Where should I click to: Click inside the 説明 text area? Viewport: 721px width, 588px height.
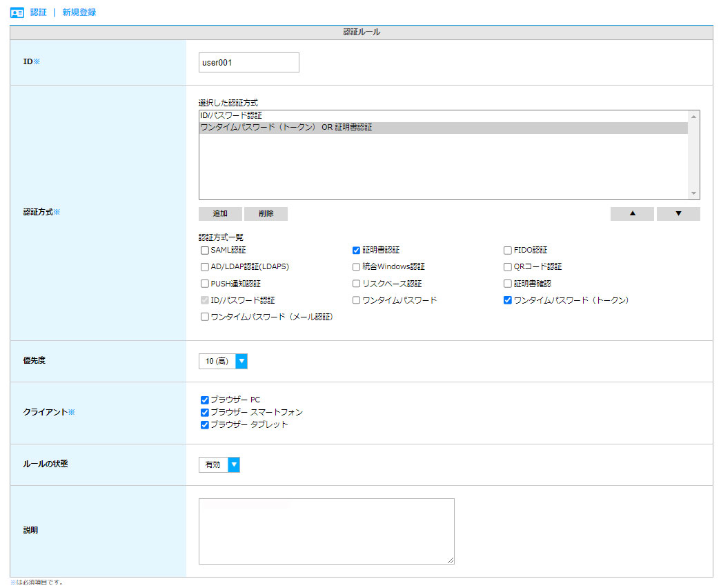pyautogui.click(x=326, y=531)
